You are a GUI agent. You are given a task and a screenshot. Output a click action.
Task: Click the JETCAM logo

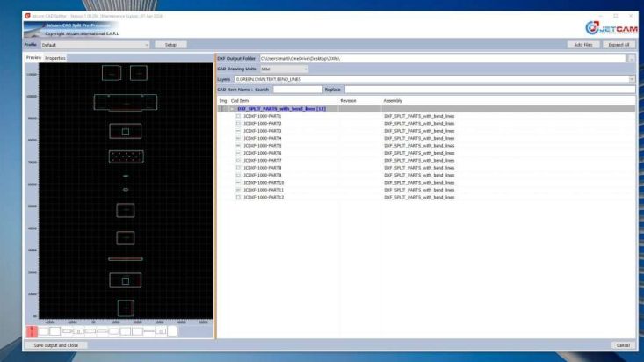point(611,28)
